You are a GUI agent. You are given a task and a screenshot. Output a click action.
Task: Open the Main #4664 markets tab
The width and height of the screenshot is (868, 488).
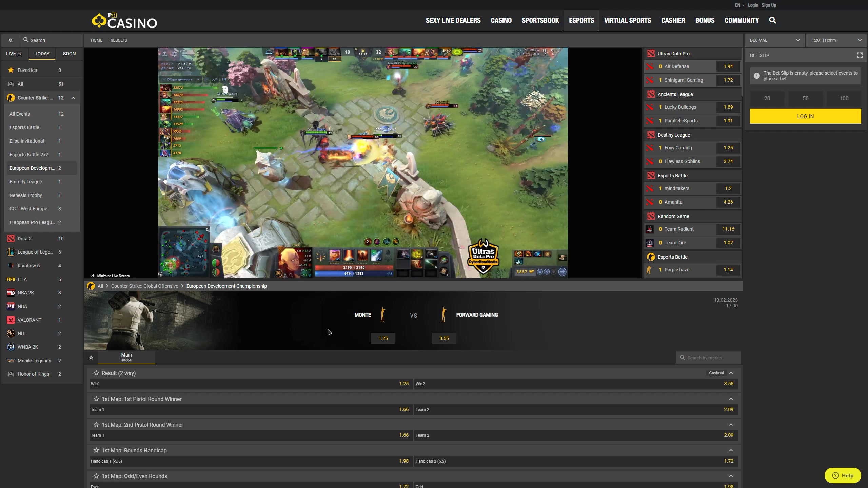pos(126,357)
